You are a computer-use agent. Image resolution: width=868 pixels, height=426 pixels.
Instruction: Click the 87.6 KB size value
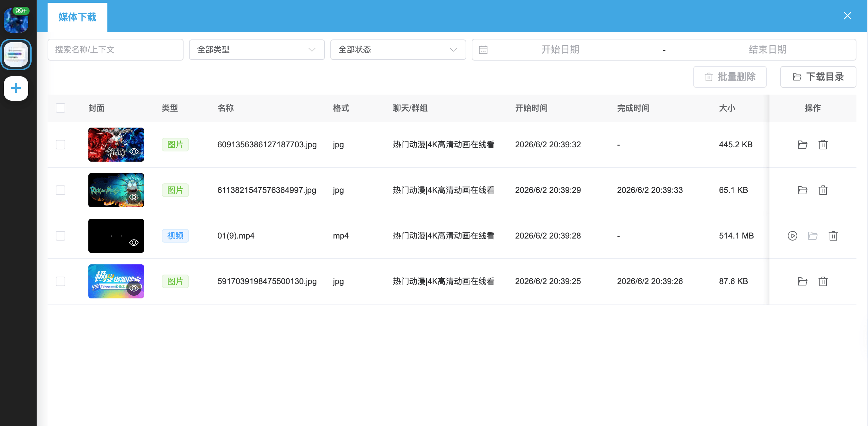pos(733,281)
